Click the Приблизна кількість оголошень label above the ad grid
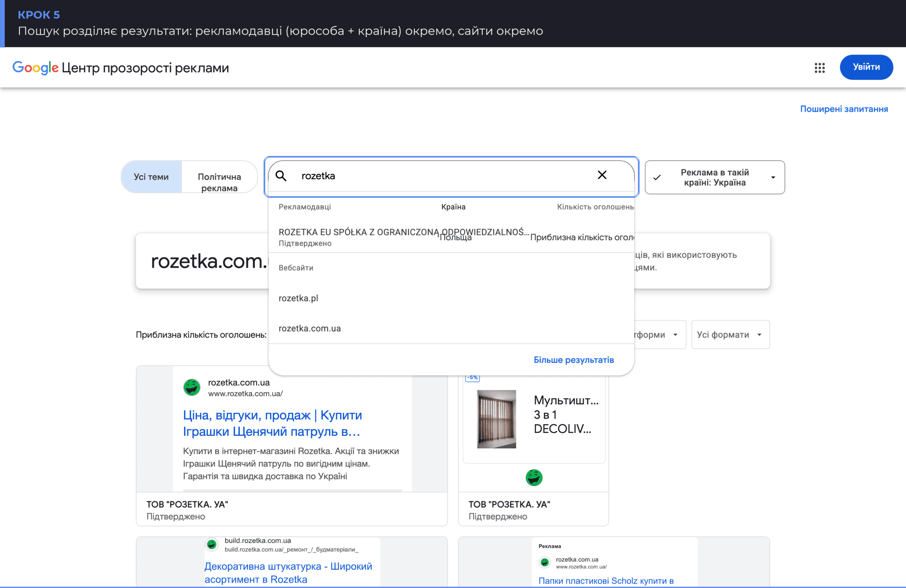The image size is (906, 588). click(x=201, y=335)
